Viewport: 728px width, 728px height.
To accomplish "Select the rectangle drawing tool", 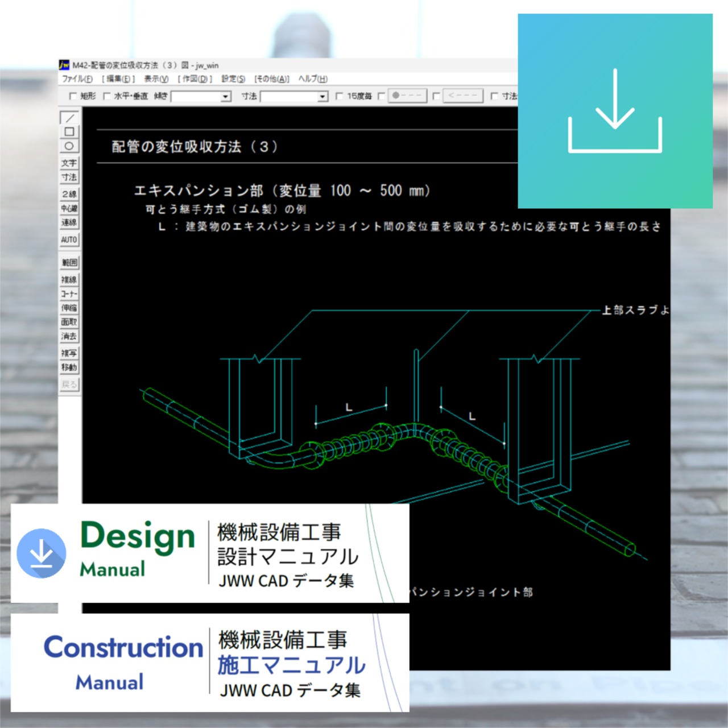I will pos(69,132).
